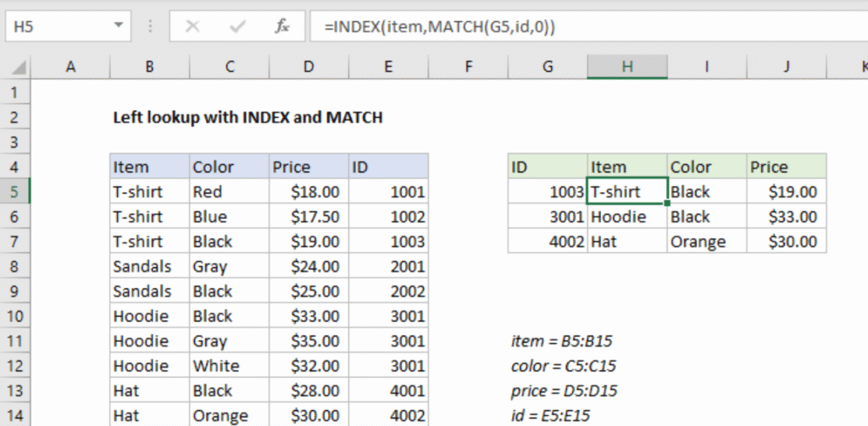Select column G header
868x426 pixels.
coord(548,67)
